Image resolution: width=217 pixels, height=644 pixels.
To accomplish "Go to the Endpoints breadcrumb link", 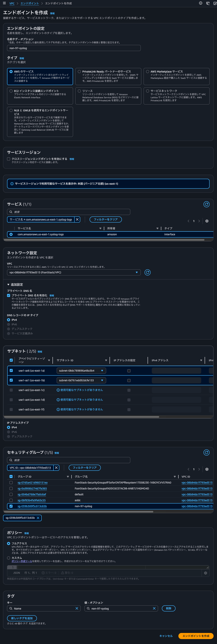I will point(29,3).
